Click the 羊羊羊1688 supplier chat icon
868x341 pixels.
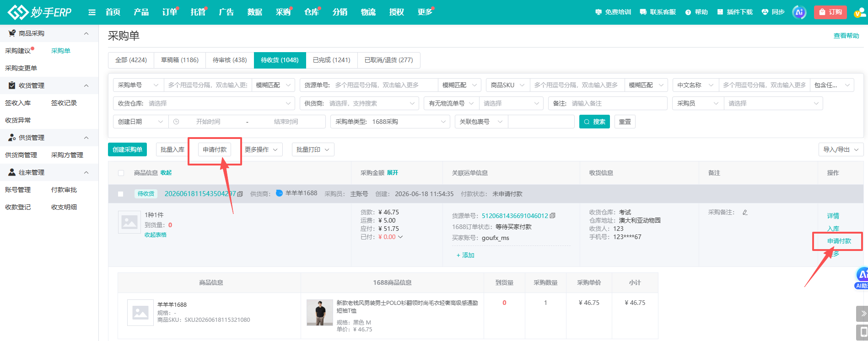click(x=279, y=193)
